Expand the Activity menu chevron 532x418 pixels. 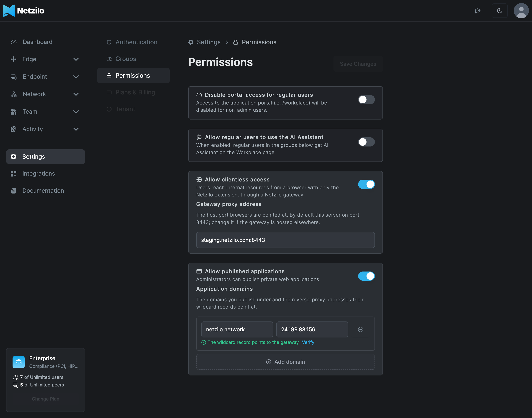click(76, 129)
